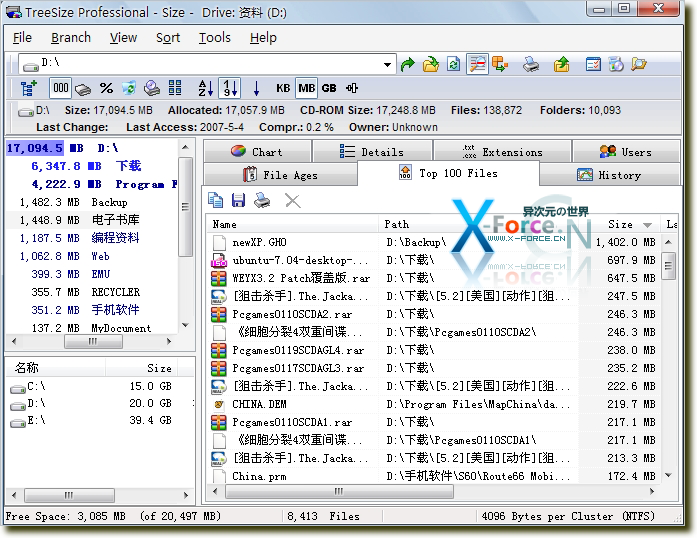Open the Sort menu

coord(168,38)
